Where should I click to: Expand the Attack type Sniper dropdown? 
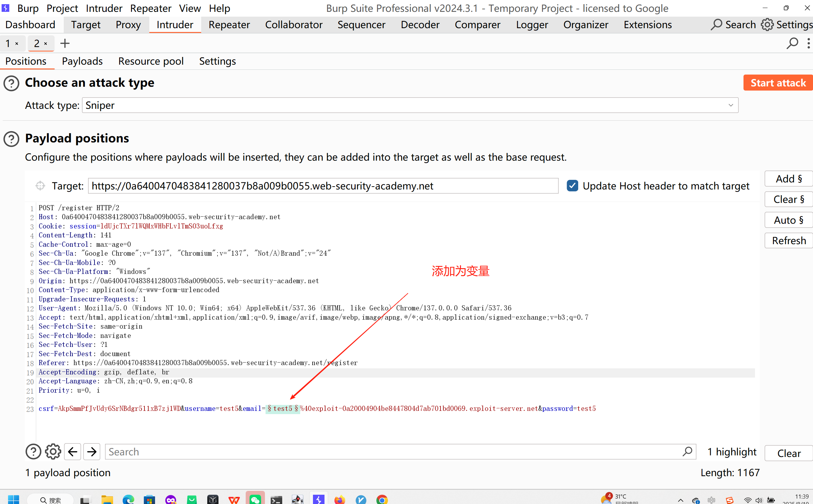(x=731, y=105)
